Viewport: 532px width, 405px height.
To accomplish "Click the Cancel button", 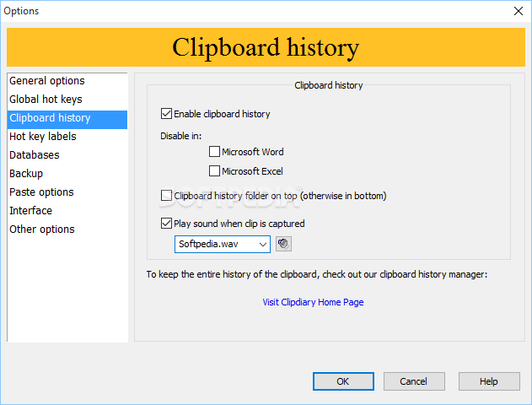I will pos(414,381).
